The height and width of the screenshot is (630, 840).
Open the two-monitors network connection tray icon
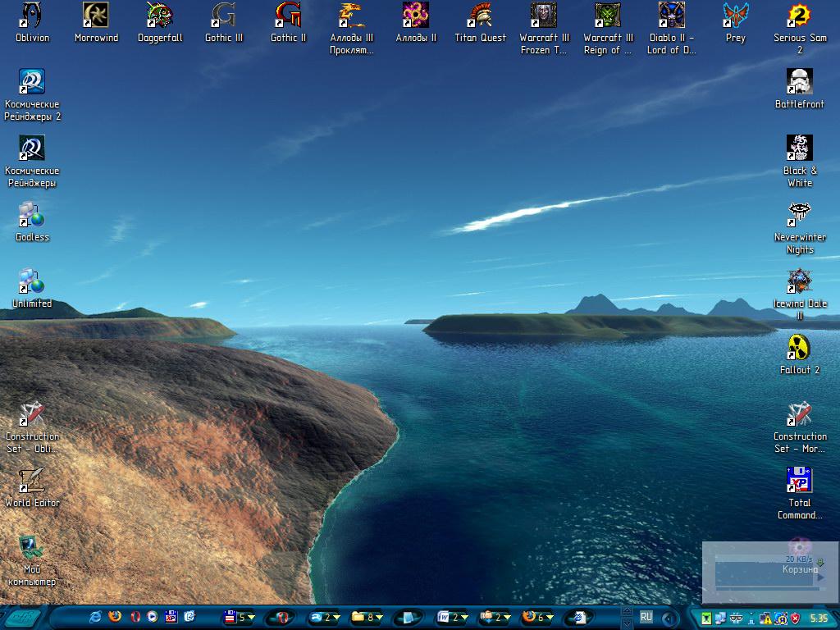point(720,618)
